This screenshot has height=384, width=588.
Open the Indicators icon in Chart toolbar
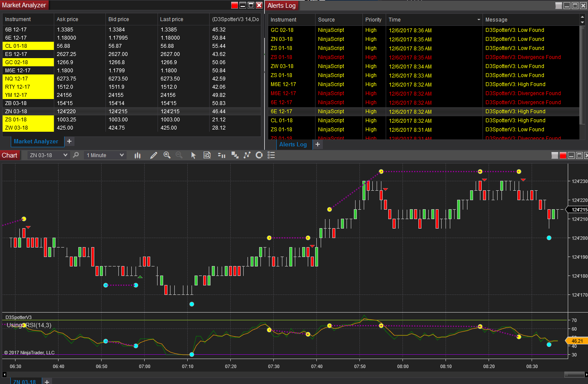tap(247, 155)
